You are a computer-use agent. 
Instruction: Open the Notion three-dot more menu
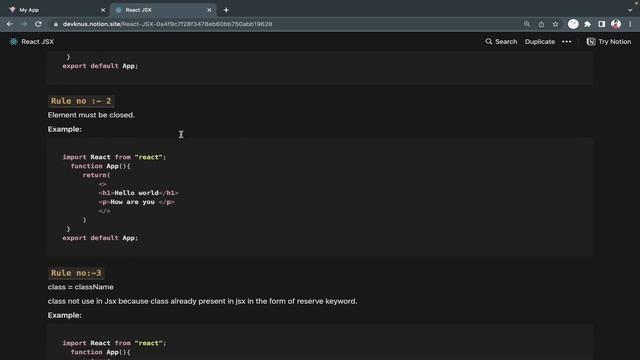[567, 42]
